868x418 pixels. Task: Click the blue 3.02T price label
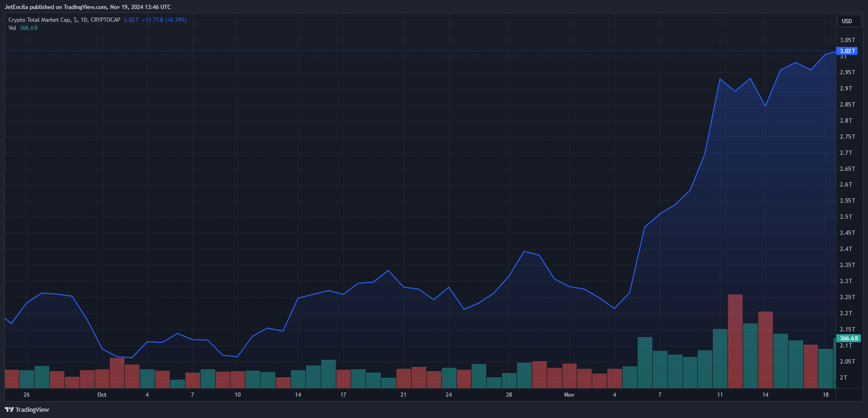847,51
